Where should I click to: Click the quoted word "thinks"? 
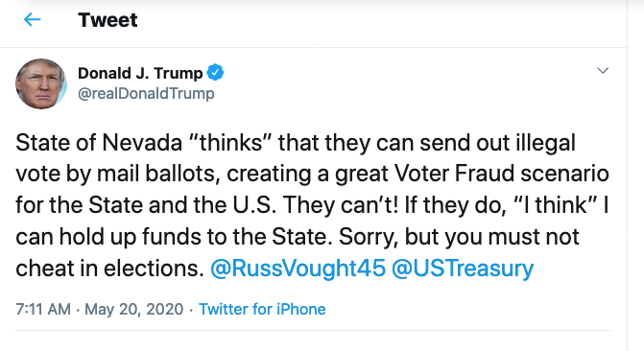click(231, 143)
